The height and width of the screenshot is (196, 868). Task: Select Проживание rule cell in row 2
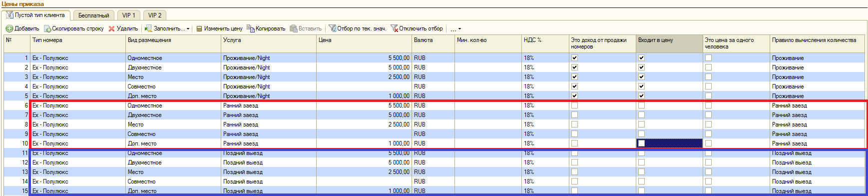click(x=817, y=67)
